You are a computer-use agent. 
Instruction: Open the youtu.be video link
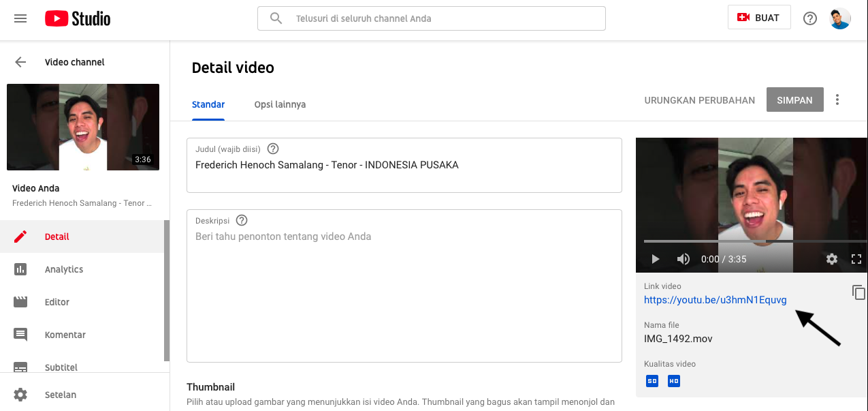(x=715, y=300)
